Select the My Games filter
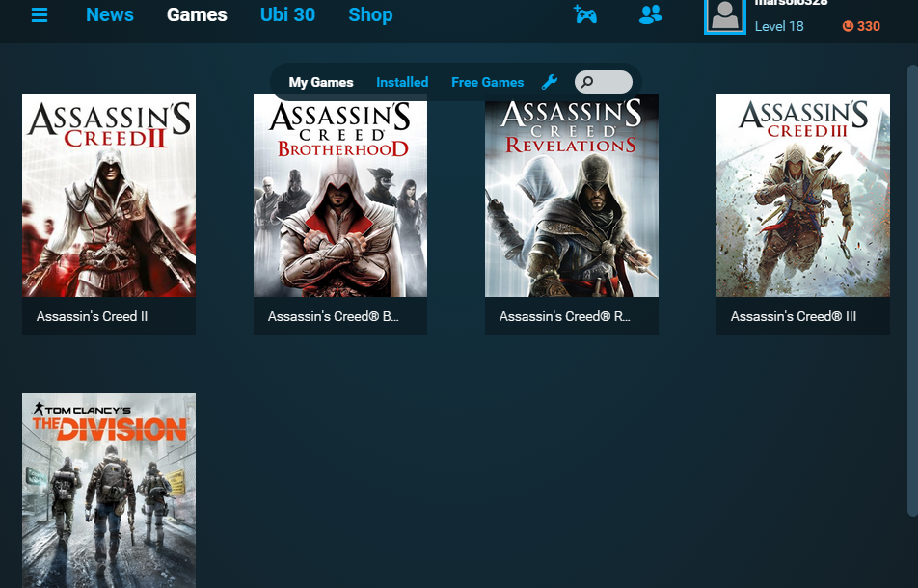The width and height of the screenshot is (918, 588). coord(321,83)
